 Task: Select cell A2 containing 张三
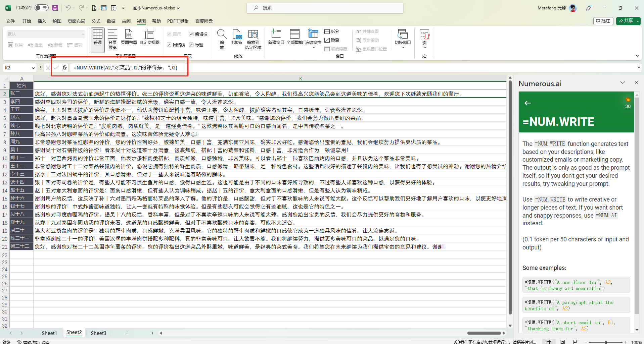click(x=21, y=94)
